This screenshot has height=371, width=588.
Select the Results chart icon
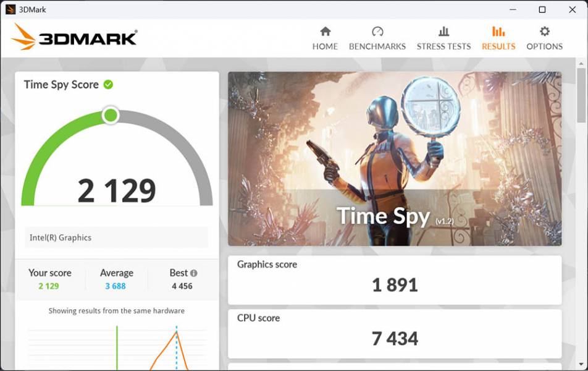498,31
